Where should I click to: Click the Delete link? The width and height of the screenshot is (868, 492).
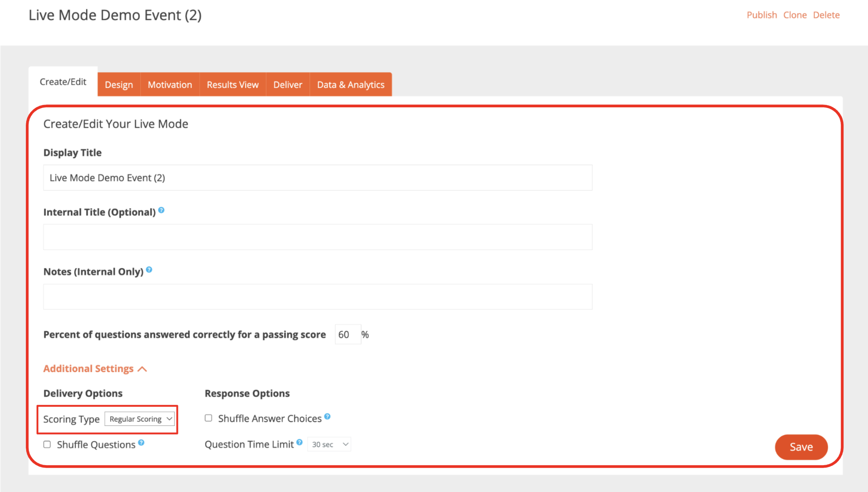point(826,15)
